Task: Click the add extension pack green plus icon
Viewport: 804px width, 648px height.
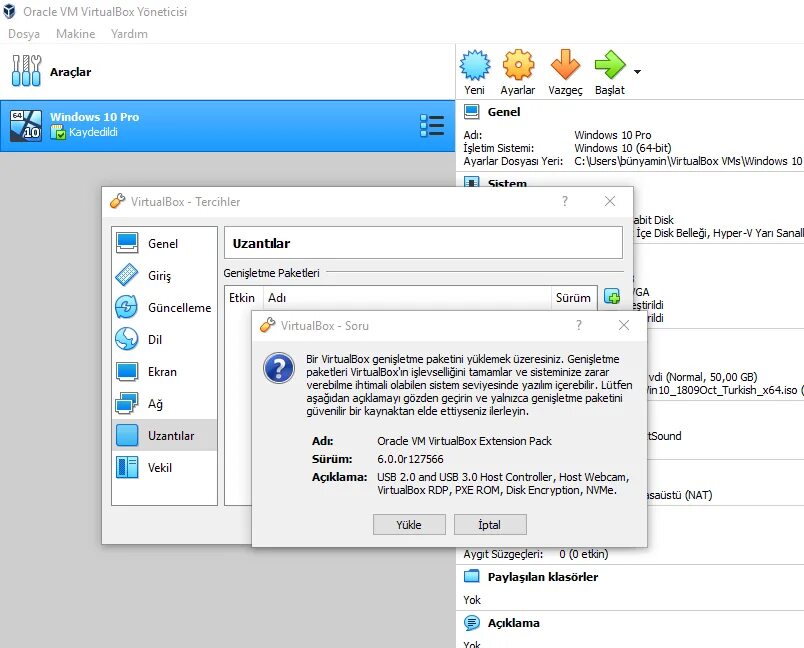Action: (612, 296)
